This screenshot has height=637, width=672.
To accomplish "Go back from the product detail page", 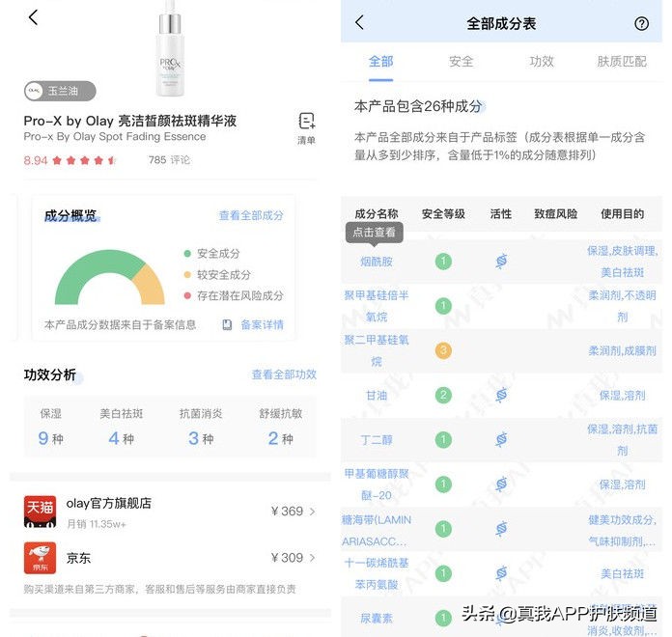I will tap(33, 17).
